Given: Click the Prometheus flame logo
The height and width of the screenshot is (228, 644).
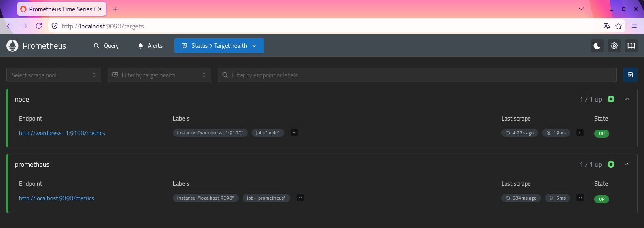Looking at the screenshot, I should 13,46.
